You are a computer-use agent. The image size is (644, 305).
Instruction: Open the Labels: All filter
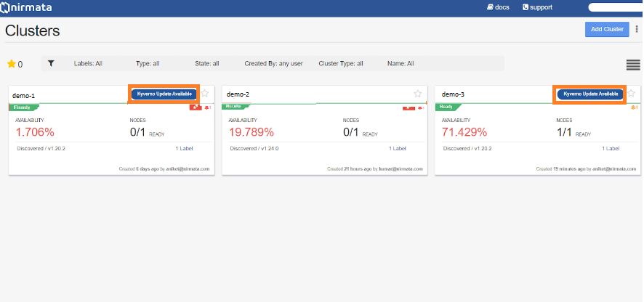pyautogui.click(x=88, y=64)
